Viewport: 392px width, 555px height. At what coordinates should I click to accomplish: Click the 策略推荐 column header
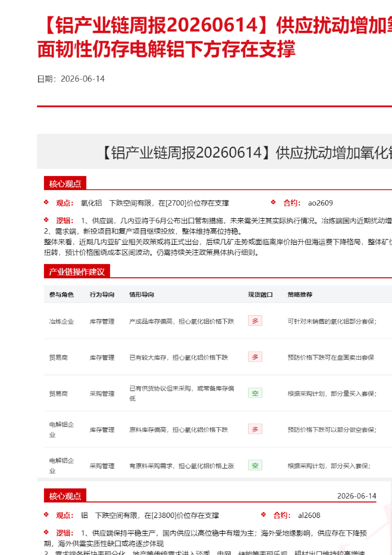[300, 294]
